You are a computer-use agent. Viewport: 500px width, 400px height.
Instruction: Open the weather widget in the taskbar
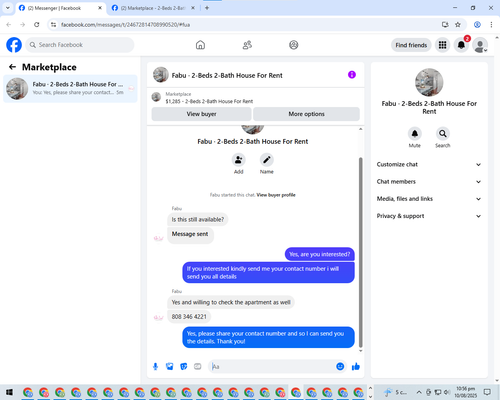395,392
